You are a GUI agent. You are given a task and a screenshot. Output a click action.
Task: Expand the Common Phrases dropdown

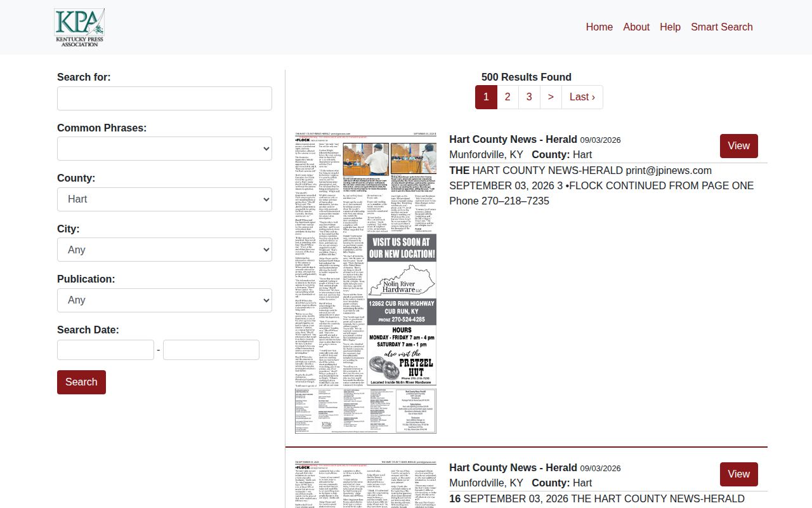click(x=164, y=149)
